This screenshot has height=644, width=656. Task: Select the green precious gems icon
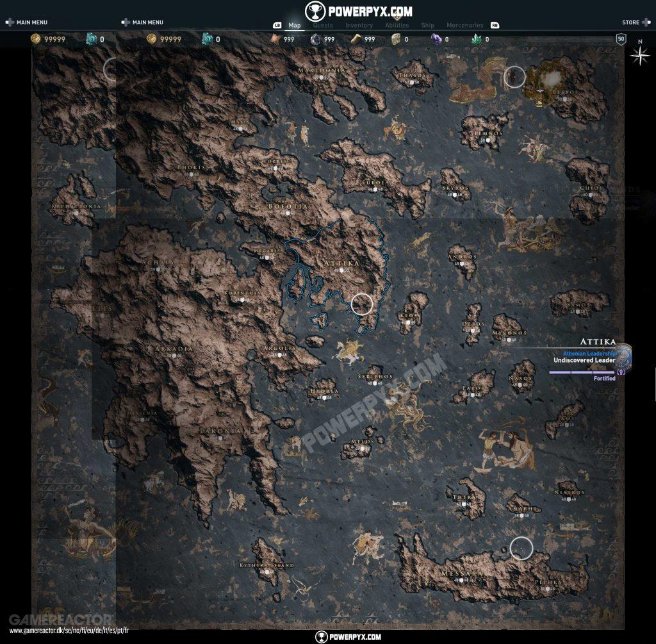tap(477, 39)
